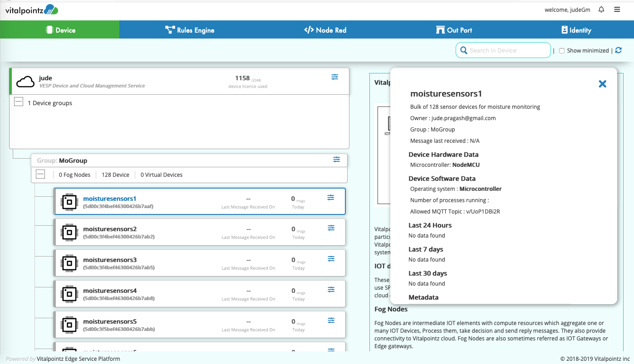The image size is (634, 364).
Task: Open the hamburger menu in header
Action: (x=617, y=10)
